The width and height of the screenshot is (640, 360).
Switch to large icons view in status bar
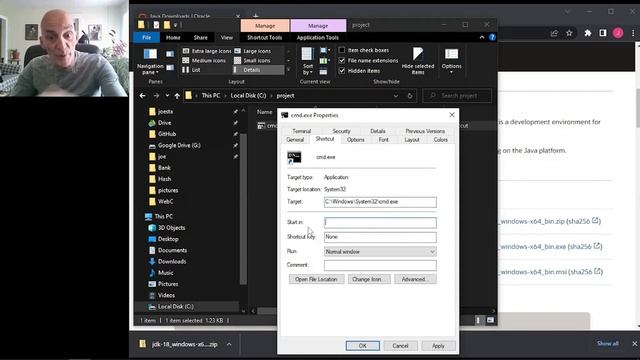(x=490, y=320)
